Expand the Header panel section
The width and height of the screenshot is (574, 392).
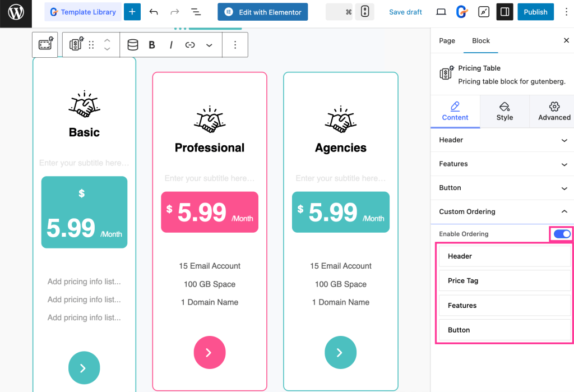coord(502,140)
